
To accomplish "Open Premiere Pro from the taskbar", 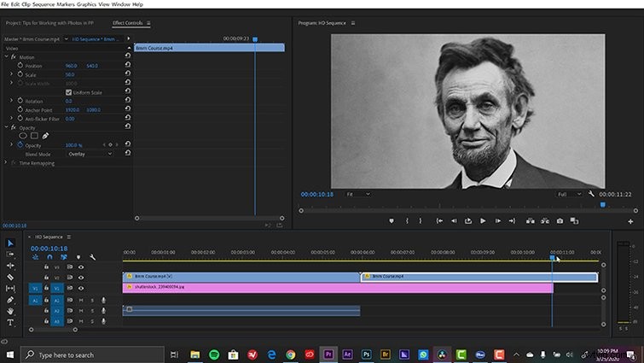I will (x=328, y=354).
